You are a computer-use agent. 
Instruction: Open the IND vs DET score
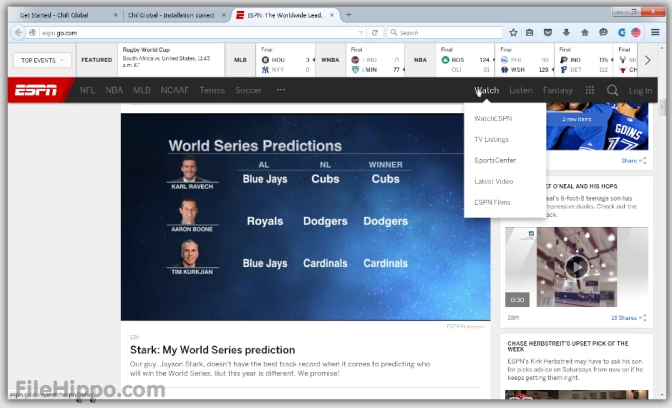(x=584, y=60)
